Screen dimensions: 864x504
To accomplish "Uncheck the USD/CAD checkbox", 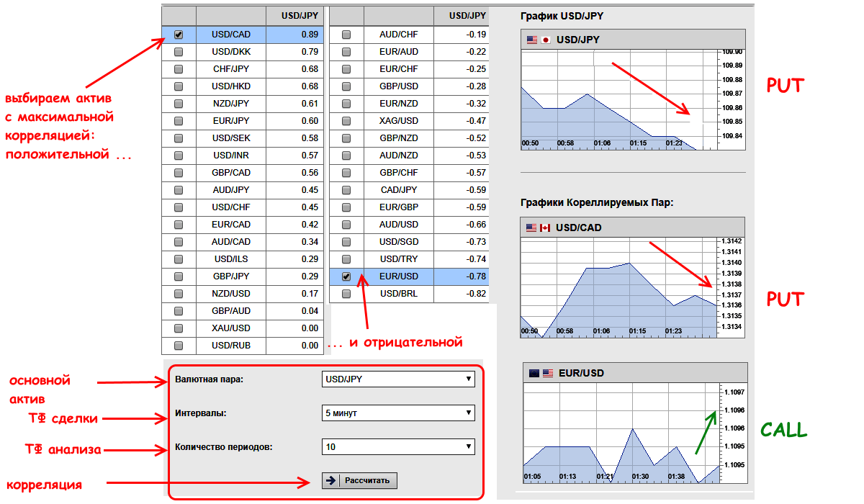I will 179,35.
